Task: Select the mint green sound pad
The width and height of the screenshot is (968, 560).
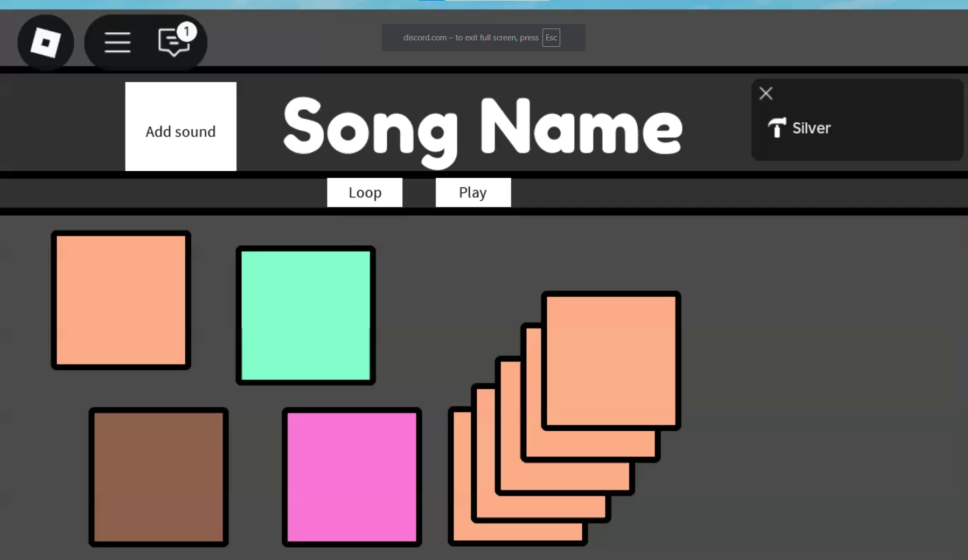Action: point(305,315)
